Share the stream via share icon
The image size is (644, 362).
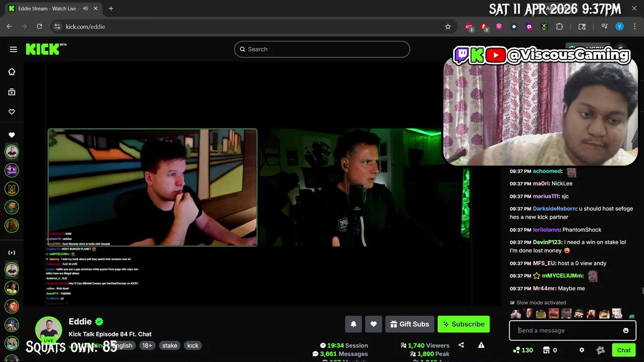(x=461, y=345)
